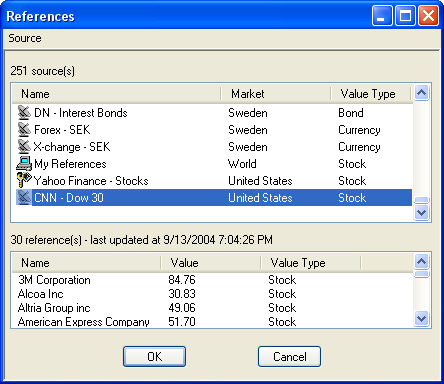This screenshot has height=384, width=444.
Task: Click the Yahoo Finance - Stocks tools icon
Action: (24, 181)
